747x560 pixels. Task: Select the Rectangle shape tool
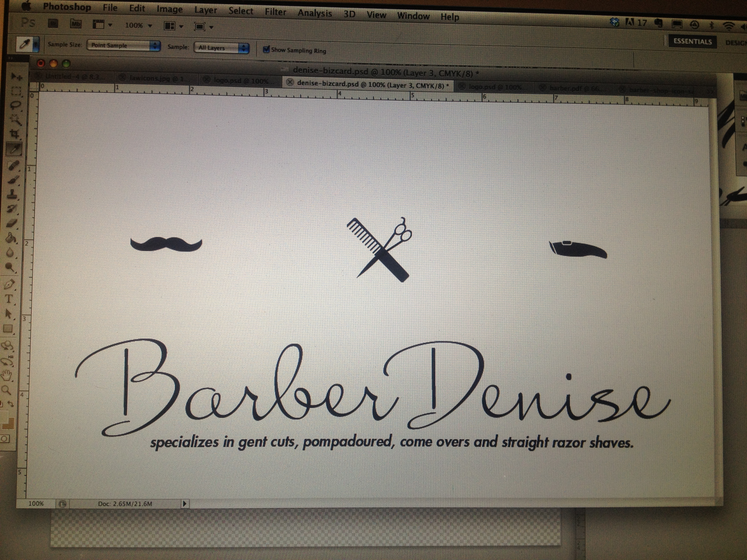[8, 328]
